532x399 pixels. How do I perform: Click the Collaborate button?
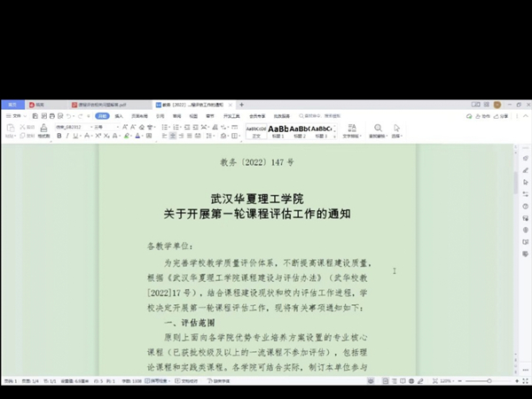483,116
